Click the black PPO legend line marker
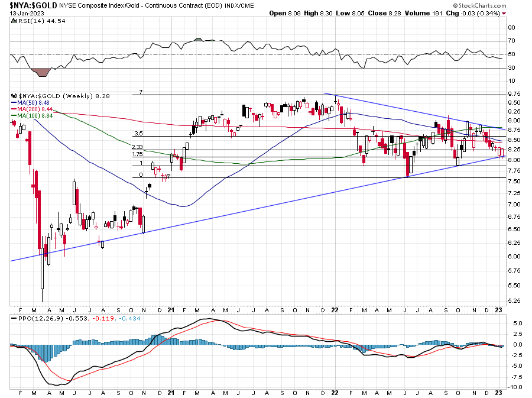532x398 pixels. pos(14,318)
